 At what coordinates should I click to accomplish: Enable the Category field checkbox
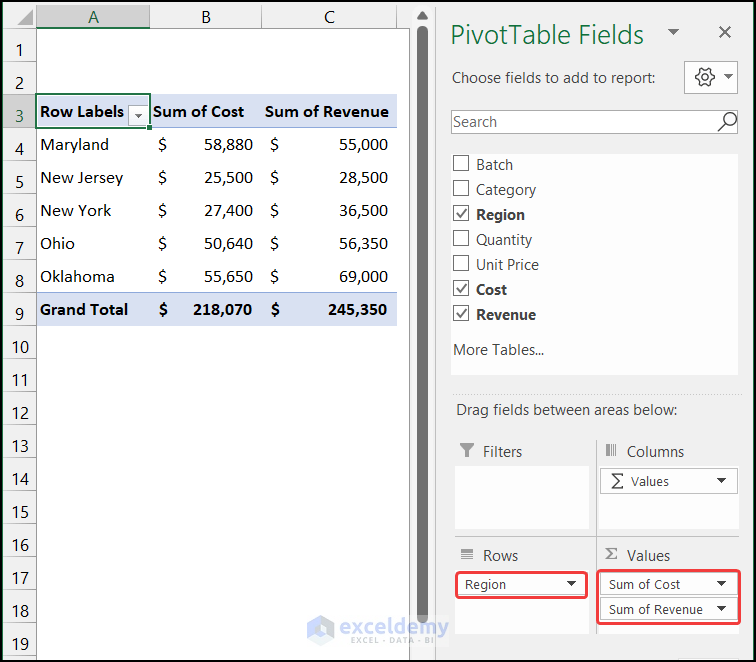(461, 190)
